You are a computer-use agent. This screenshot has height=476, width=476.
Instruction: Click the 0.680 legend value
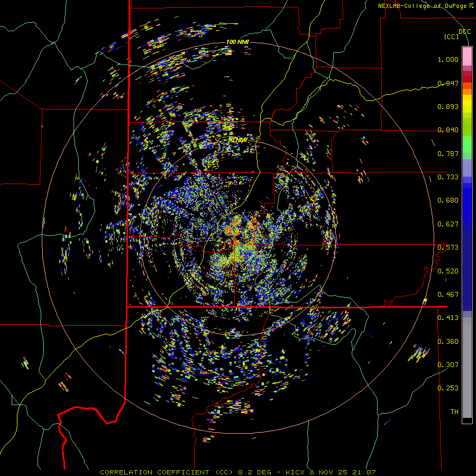tap(448, 200)
